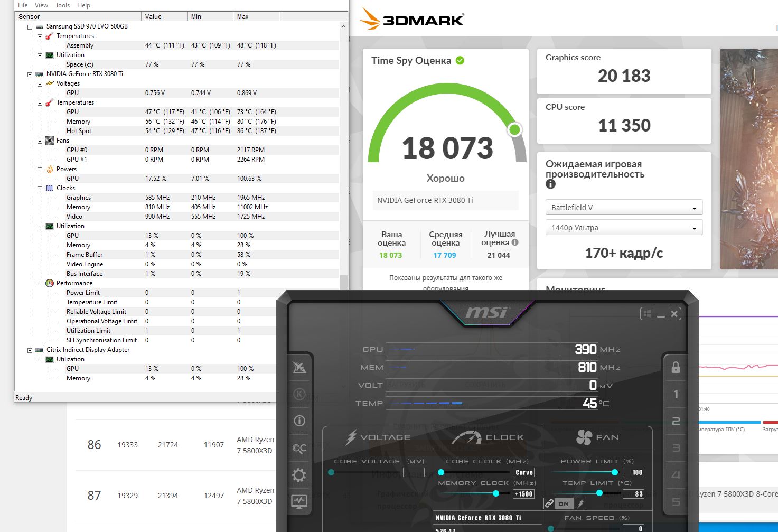Open the File menu

[x=23, y=5]
